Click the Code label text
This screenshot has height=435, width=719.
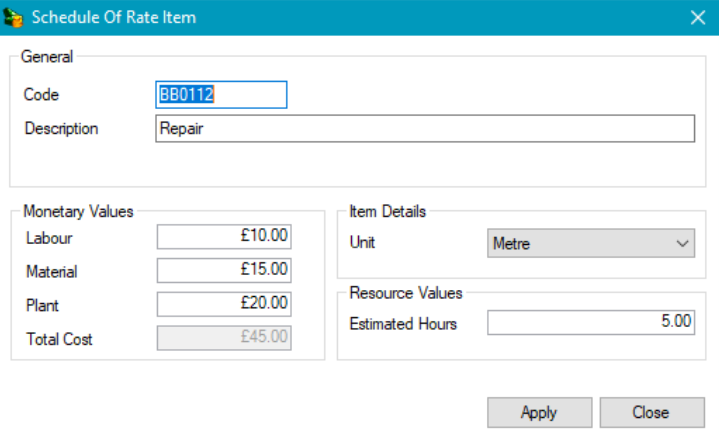click(41, 95)
